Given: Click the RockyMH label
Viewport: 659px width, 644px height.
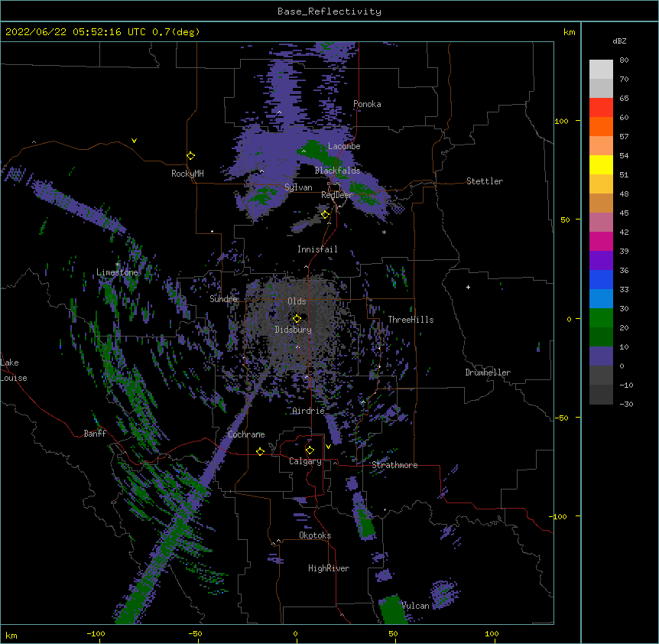Looking at the screenshot, I should click(x=187, y=174).
